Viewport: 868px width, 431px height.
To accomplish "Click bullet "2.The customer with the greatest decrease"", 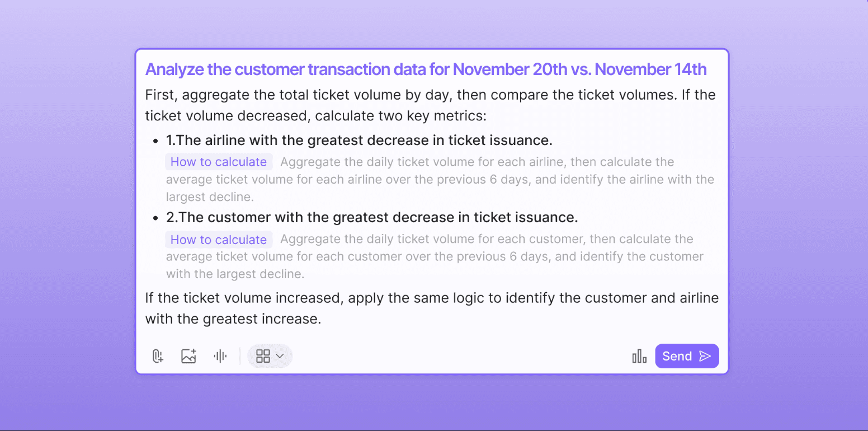I will click(x=372, y=217).
